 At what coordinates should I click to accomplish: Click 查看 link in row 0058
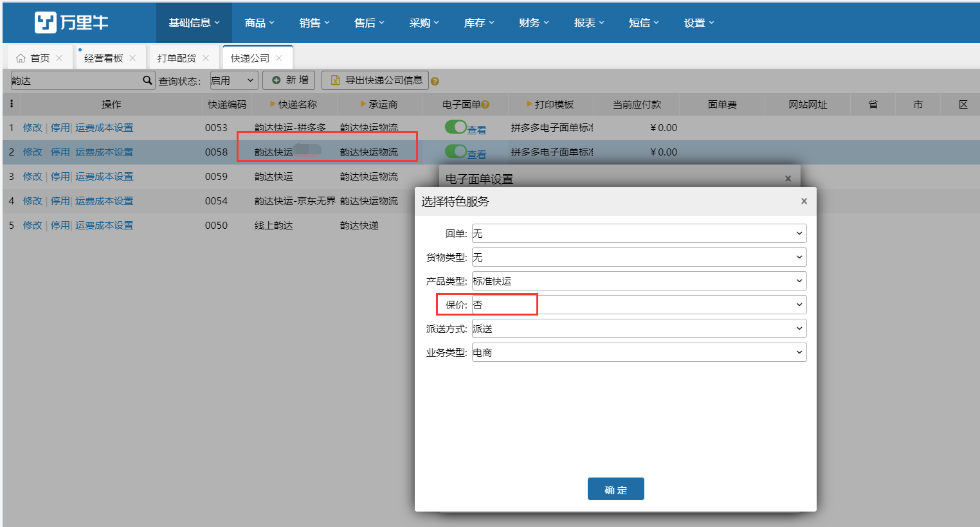tap(476, 154)
